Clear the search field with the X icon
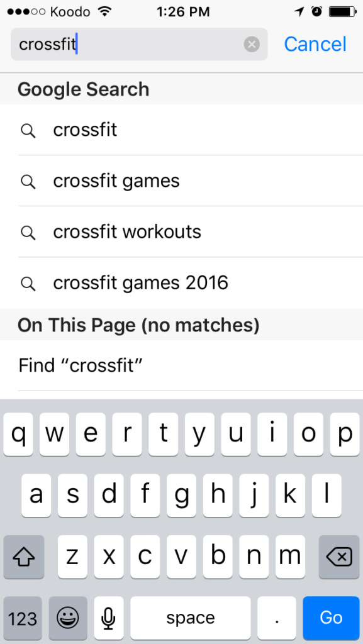The height and width of the screenshot is (644, 363). click(252, 44)
